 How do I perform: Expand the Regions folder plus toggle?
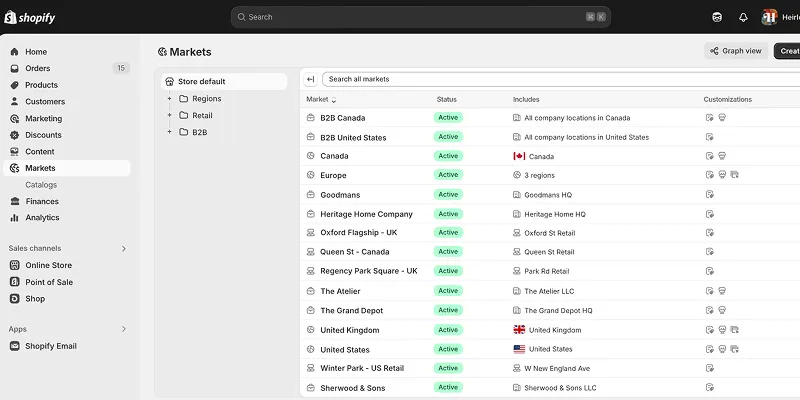point(169,99)
